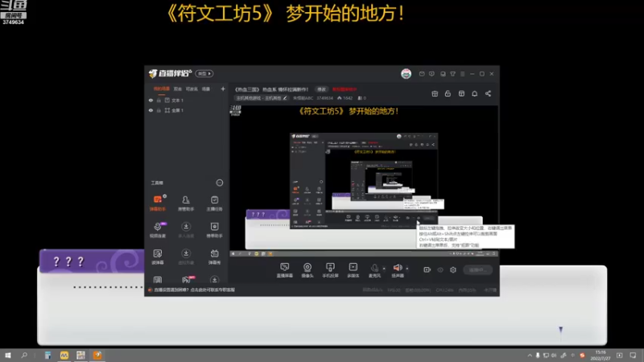Click the red link beside 修改 button
The width and height of the screenshot is (644, 362).
345,89
